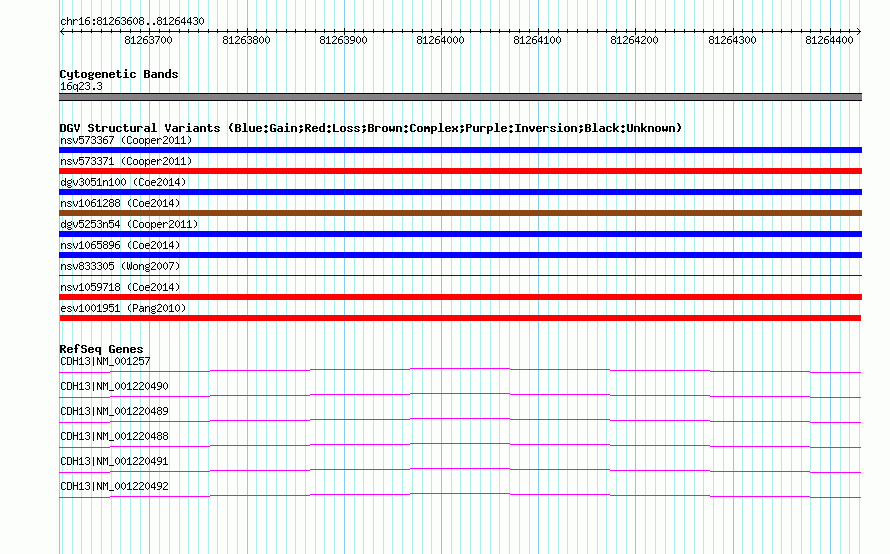890x554 pixels.
Task: Click the left arrowhead of the coordinate ruler
Action: click(x=62, y=32)
